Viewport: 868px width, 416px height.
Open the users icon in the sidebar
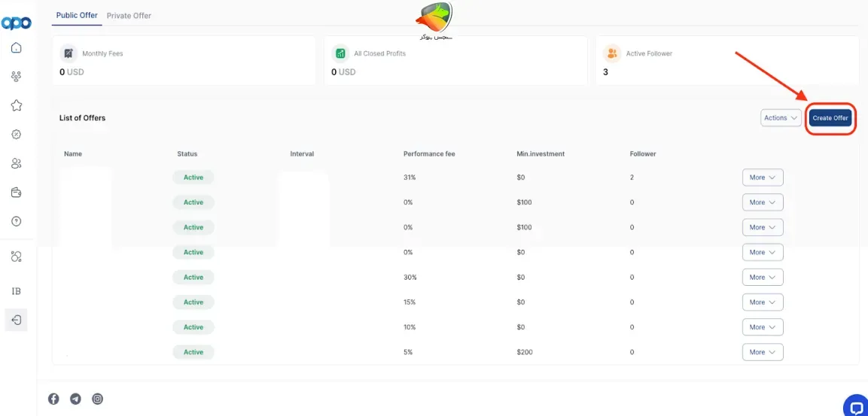coord(16,163)
